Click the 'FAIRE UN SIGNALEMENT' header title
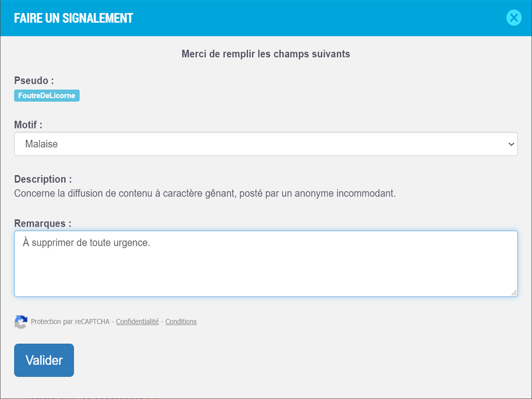 point(74,18)
